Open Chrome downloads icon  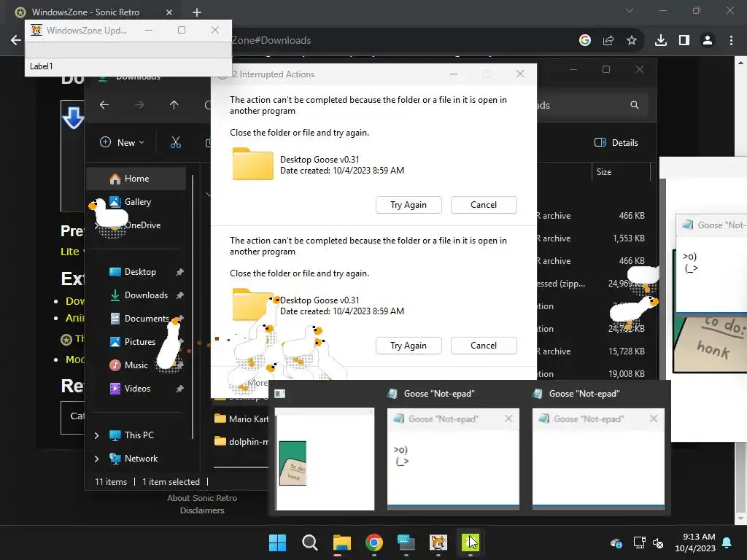point(661,41)
